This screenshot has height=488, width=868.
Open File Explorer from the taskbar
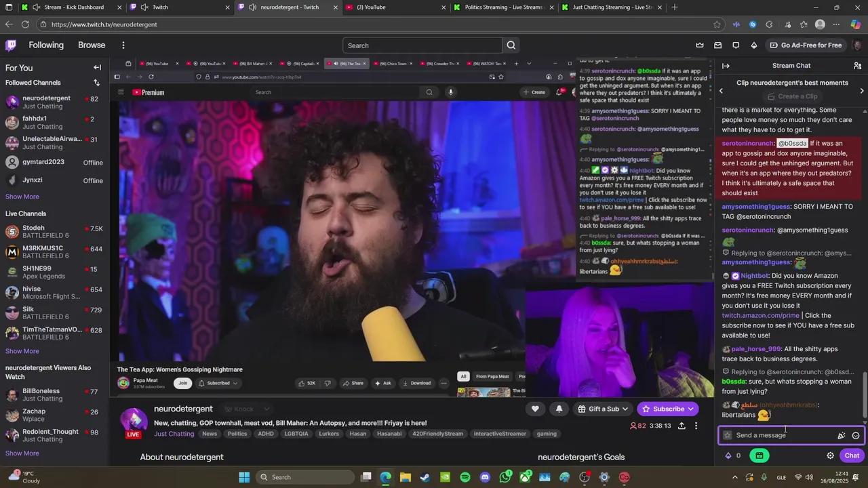coord(406,477)
